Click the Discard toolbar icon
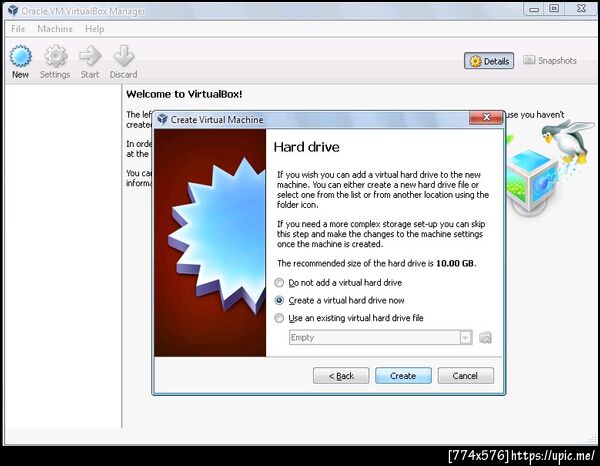Viewport: 600px width, 466px height. coord(123,62)
